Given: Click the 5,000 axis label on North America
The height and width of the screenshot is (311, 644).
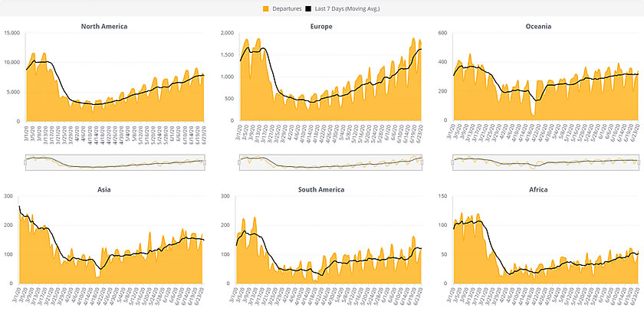Looking at the screenshot, I should (14, 92).
